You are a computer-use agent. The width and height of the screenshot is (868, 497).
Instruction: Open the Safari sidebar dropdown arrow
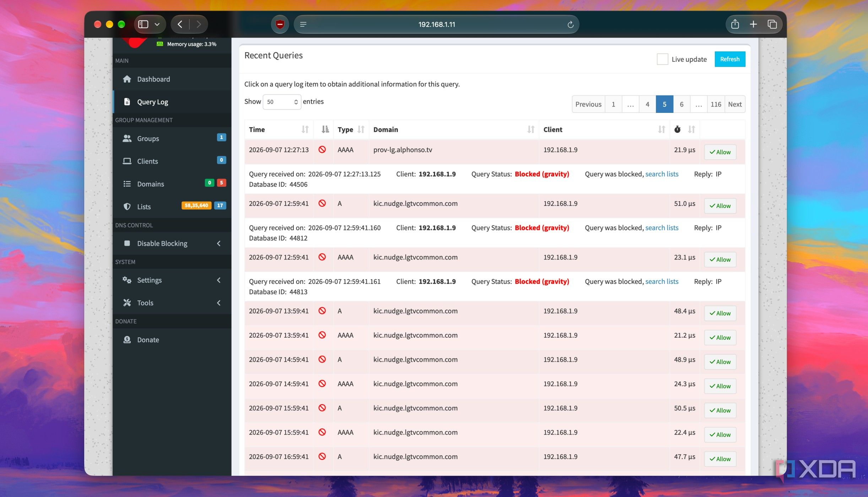tap(157, 24)
